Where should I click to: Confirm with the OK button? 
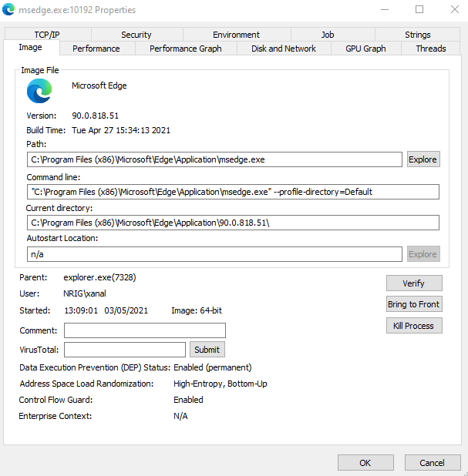point(365,463)
